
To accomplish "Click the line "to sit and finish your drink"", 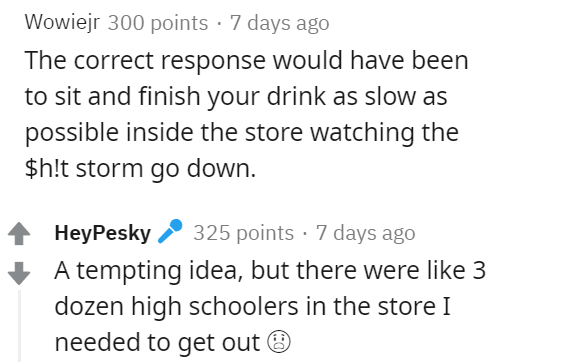I will point(175,97).
